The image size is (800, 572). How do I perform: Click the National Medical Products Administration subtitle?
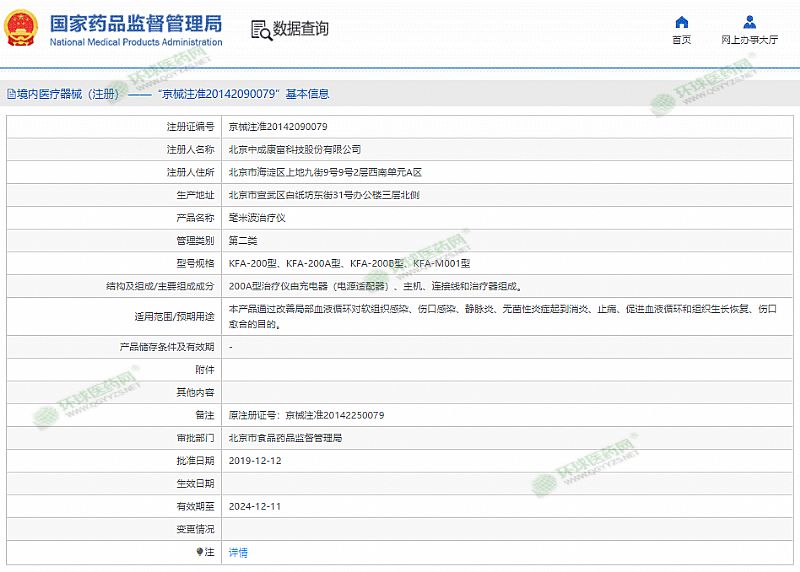[x=135, y=42]
